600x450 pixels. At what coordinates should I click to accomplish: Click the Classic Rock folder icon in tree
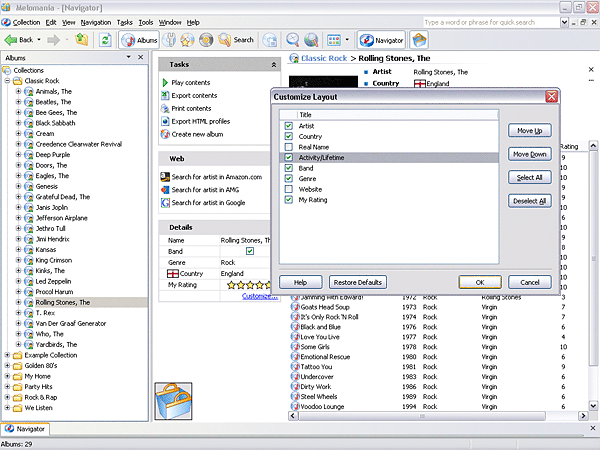tap(18, 81)
